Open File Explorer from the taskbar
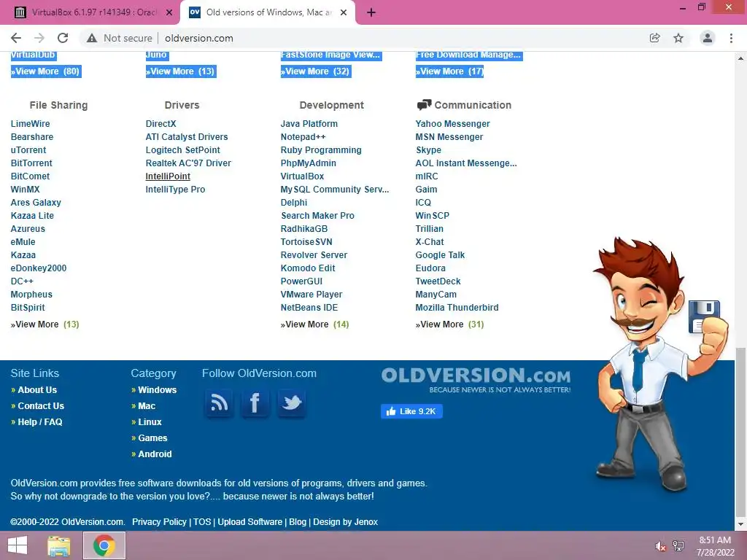747x560 pixels. 59,545
